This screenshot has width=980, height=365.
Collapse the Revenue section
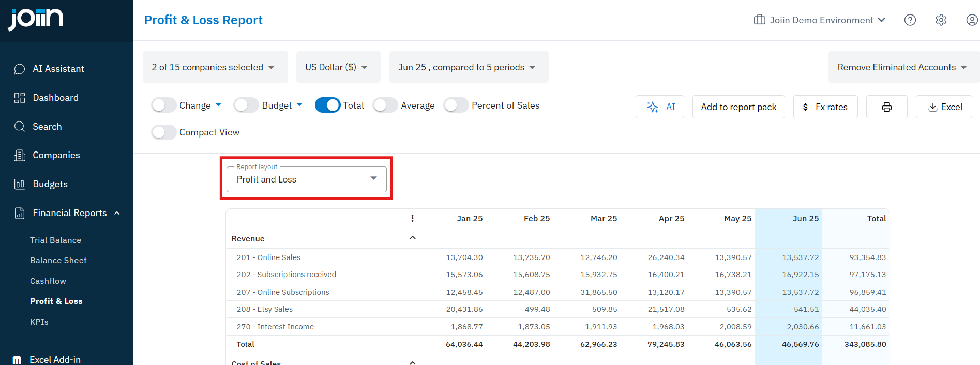(x=413, y=238)
